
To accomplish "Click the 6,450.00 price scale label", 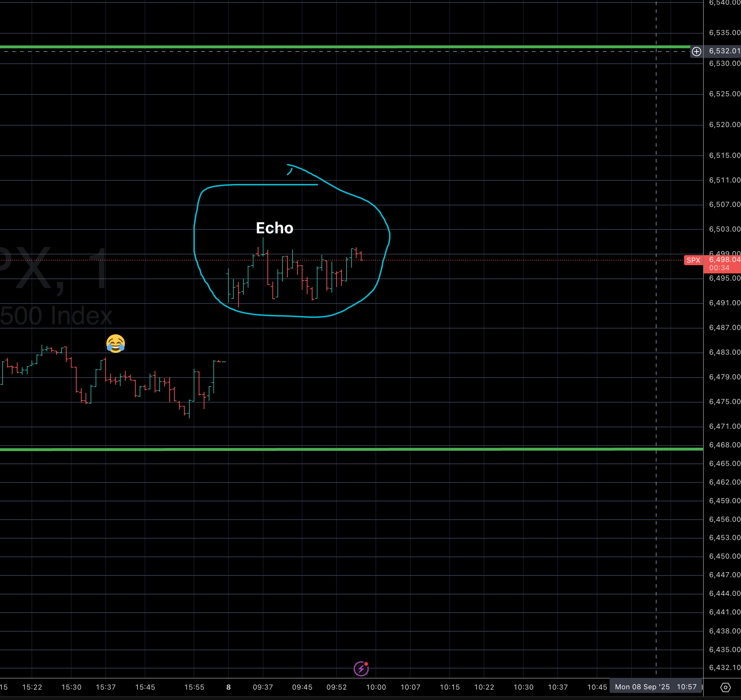I will click(x=724, y=556).
